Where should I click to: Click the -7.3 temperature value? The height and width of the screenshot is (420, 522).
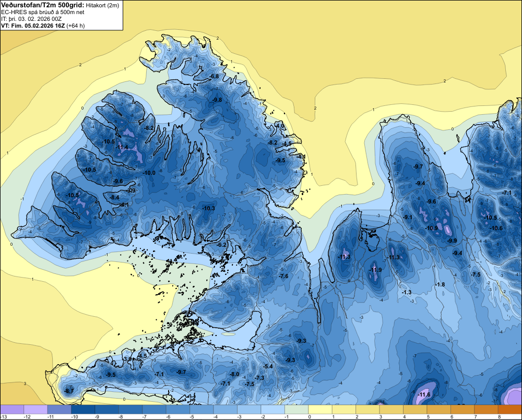(259, 378)
